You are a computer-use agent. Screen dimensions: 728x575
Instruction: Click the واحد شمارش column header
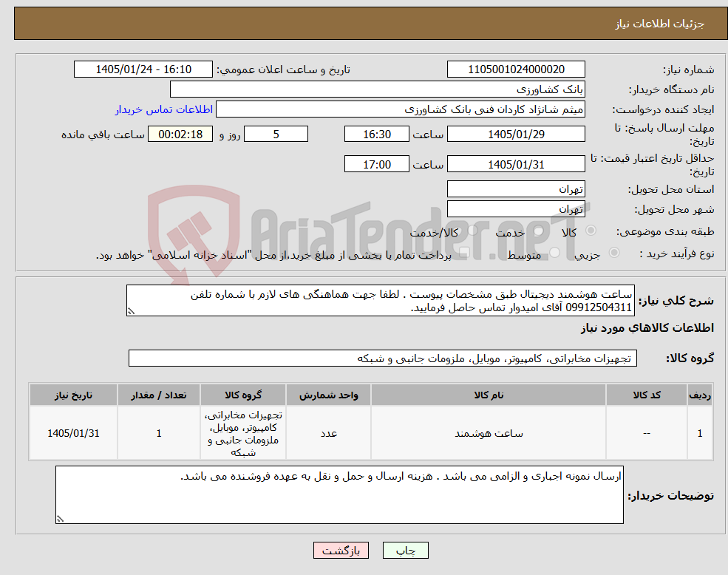(328, 395)
